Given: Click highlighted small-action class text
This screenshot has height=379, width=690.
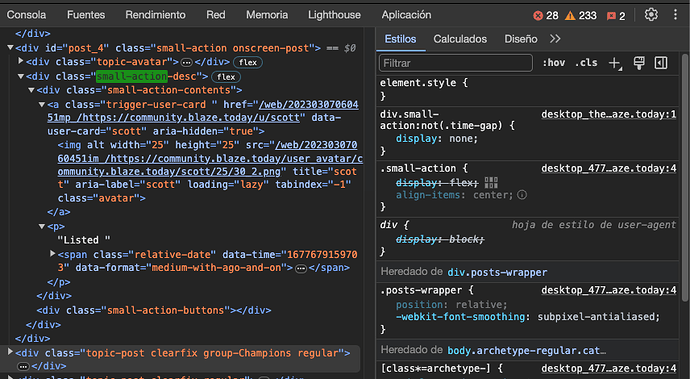Looking at the screenshot, I should point(132,77).
